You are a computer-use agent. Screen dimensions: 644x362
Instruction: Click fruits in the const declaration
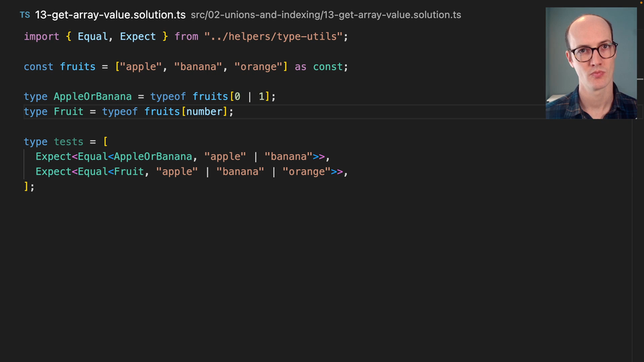(x=78, y=66)
